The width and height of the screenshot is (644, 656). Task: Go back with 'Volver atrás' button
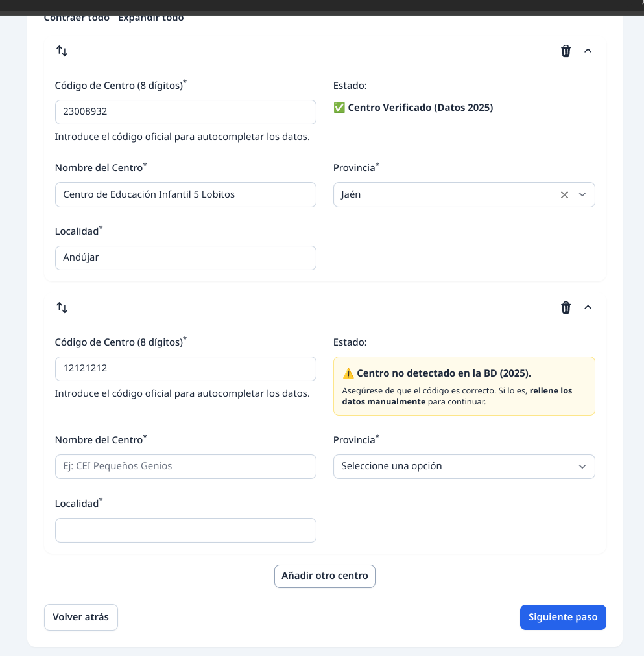pyautogui.click(x=81, y=618)
